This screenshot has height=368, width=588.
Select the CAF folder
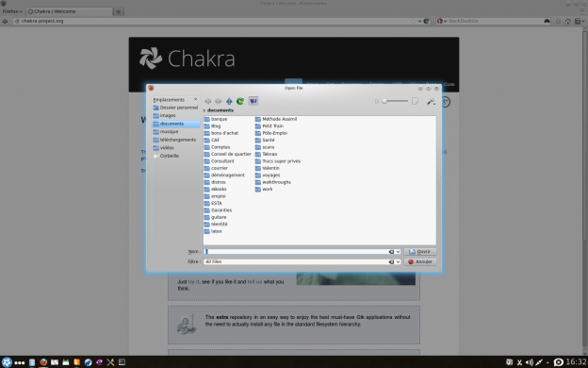[x=212, y=140]
